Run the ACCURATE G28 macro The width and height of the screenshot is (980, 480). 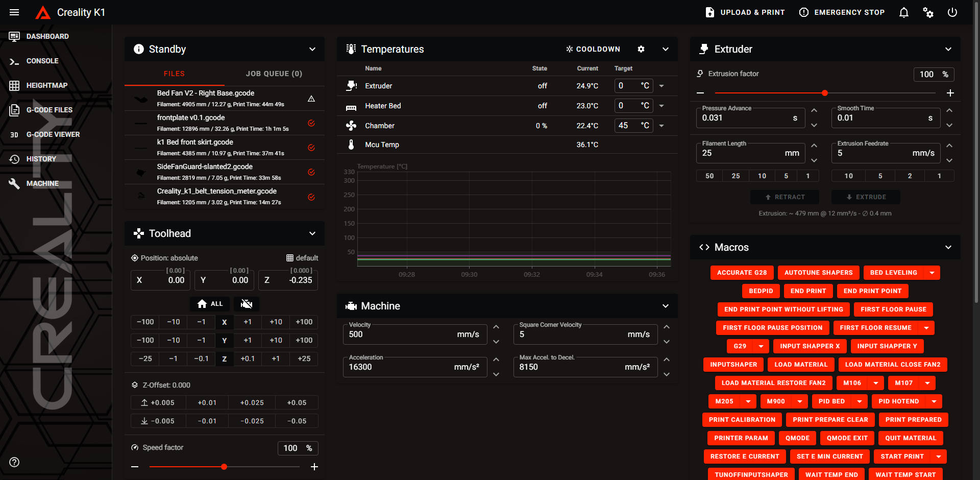(742, 272)
